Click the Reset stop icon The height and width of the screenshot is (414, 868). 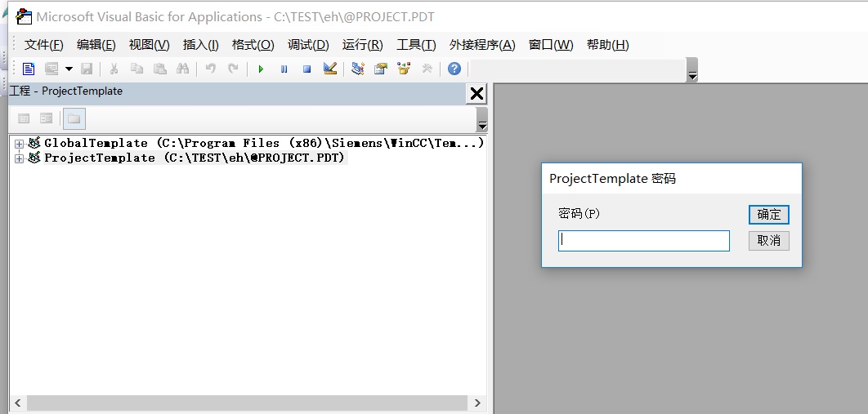[x=306, y=69]
